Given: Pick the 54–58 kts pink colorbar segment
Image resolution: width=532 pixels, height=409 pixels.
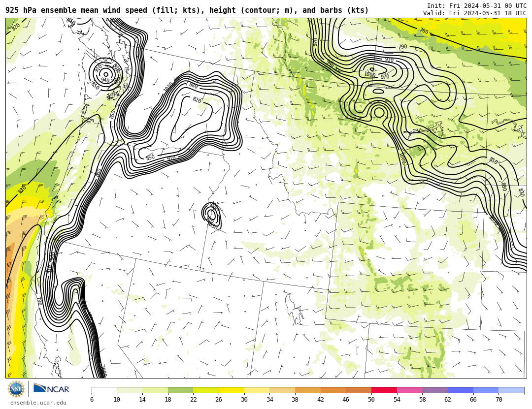Looking at the screenshot, I should click(x=409, y=390).
